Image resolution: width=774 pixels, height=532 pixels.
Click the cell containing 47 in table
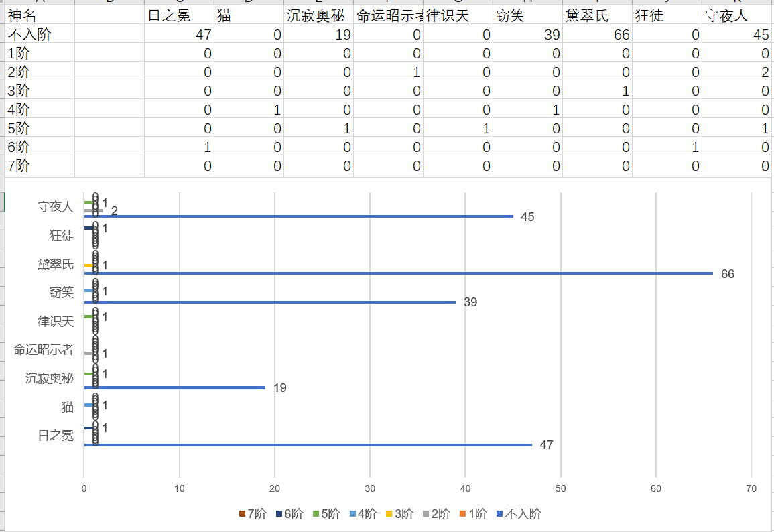pos(180,34)
